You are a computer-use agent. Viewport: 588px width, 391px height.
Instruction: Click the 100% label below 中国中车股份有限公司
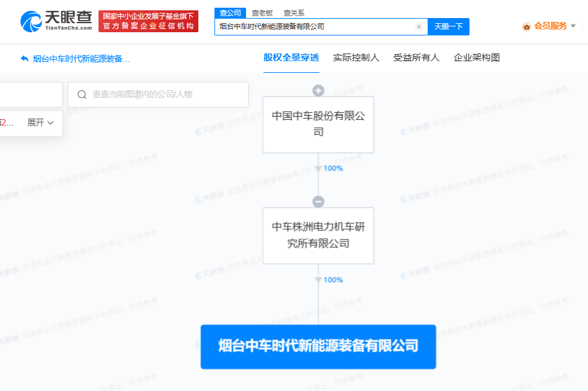(x=333, y=169)
